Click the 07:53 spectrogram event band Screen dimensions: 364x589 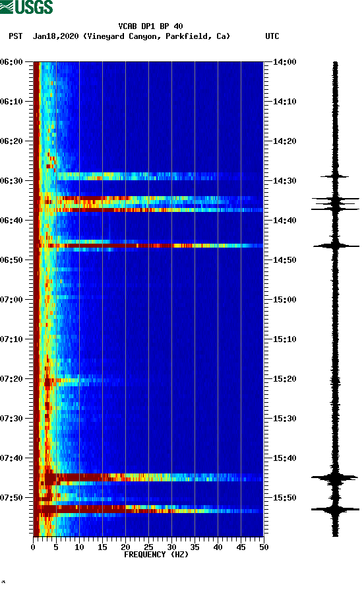(x=148, y=509)
